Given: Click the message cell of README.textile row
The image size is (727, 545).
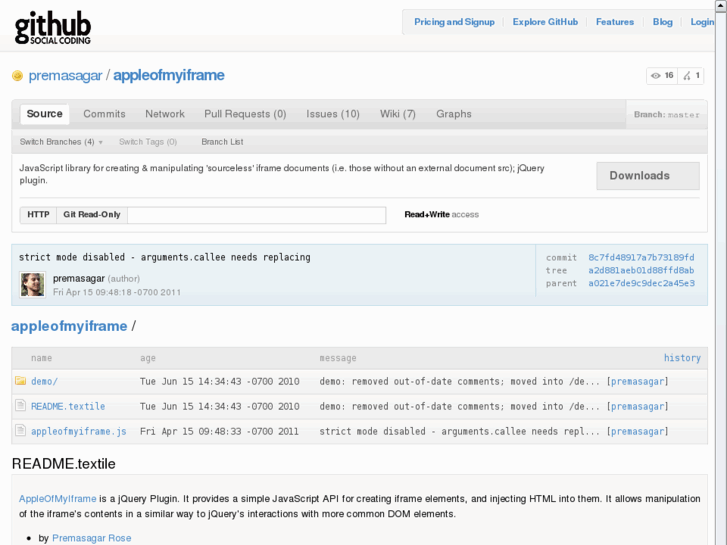Looking at the screenshot, I should point(459,406).
